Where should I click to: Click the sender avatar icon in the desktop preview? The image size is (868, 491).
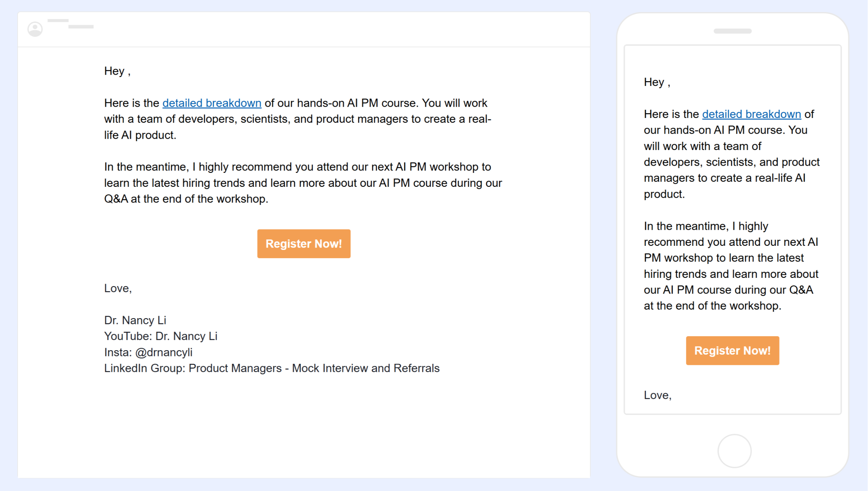(35, 29)
